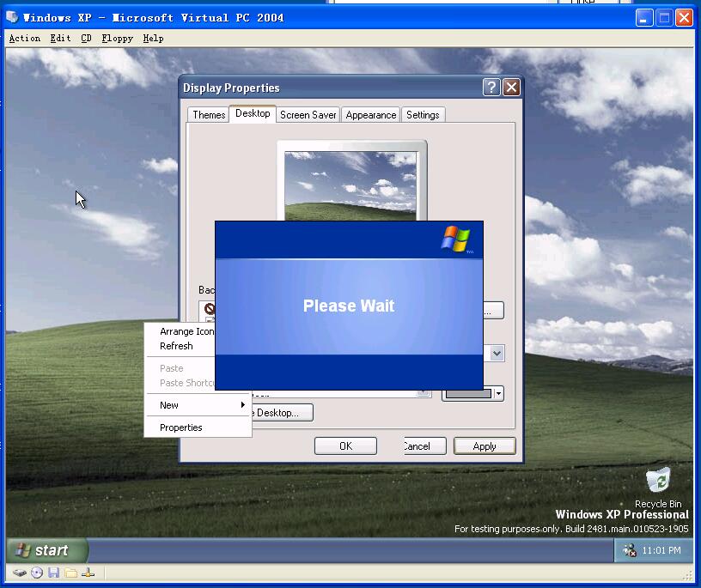Screen dimensions: 701x588
Task: Choose Properties in the context menu
Action: (x=198, y=427)
